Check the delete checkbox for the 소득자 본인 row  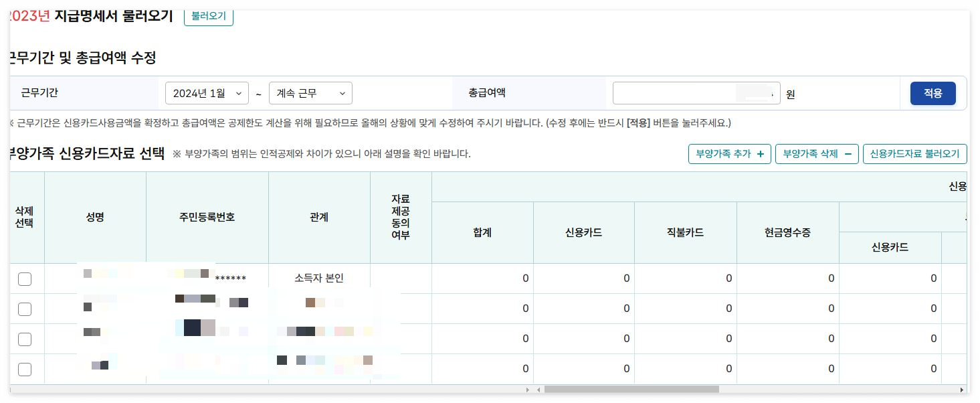(25, 278)
